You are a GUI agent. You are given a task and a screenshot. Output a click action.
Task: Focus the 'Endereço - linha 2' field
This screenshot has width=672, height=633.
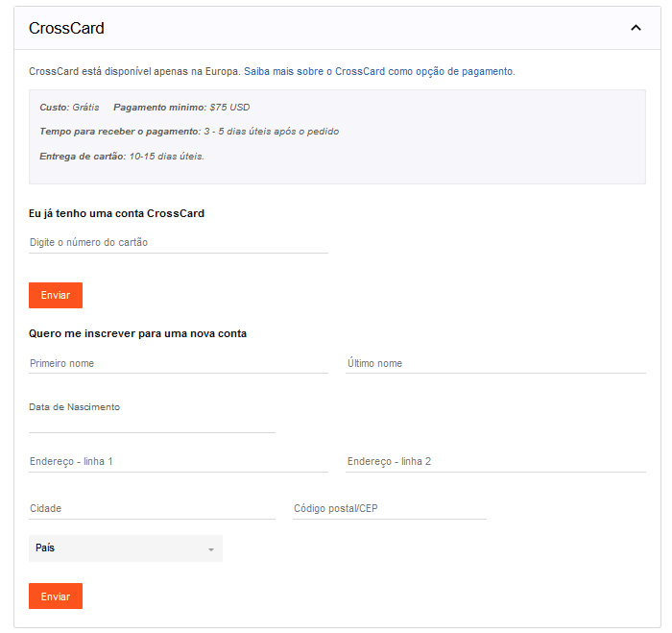pyautogui.click(x=495, y=461)
